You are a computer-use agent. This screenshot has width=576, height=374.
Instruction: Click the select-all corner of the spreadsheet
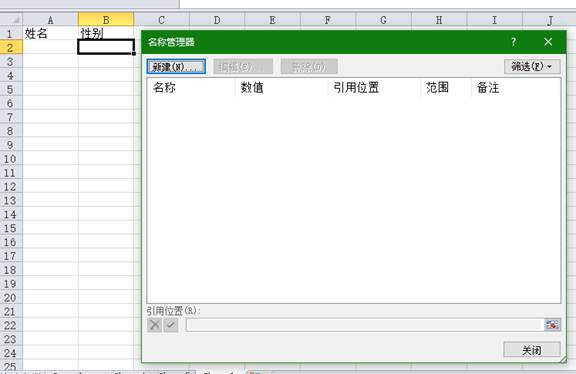[11, 19]
